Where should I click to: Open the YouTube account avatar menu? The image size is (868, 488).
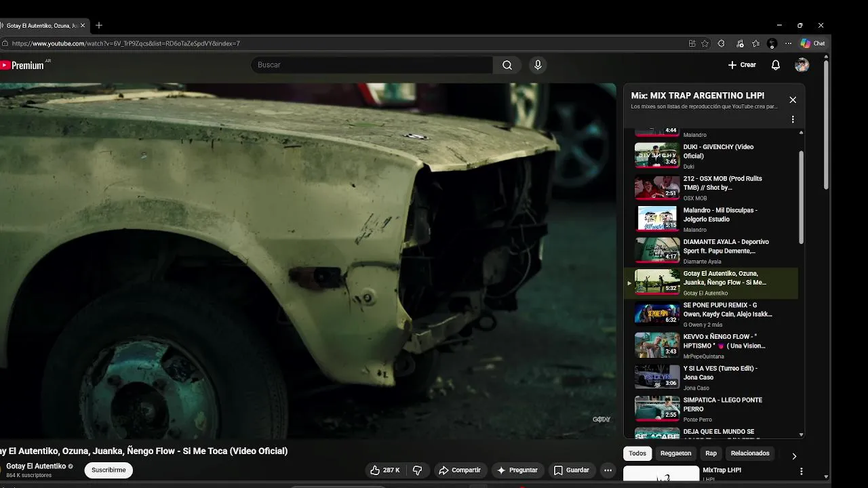(802, 65)
